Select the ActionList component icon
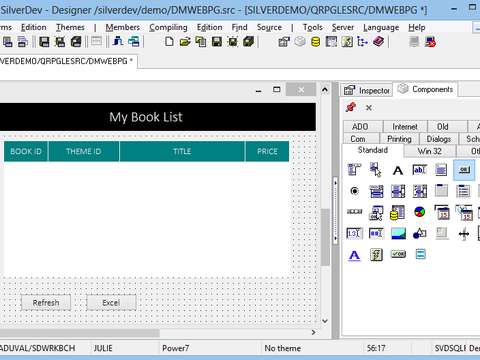480x360 pixels. tap(376, 213)
